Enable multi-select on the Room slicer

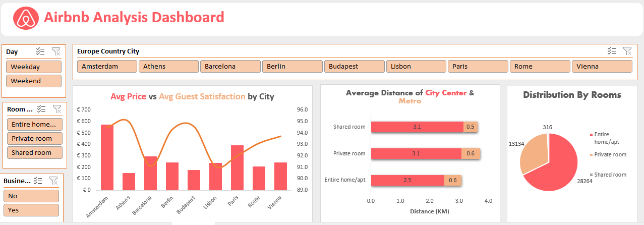point(42,108)
